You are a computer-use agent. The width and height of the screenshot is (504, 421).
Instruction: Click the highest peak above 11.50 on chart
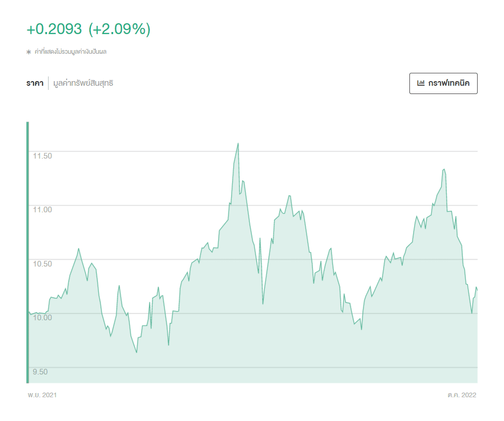(238, 144)
